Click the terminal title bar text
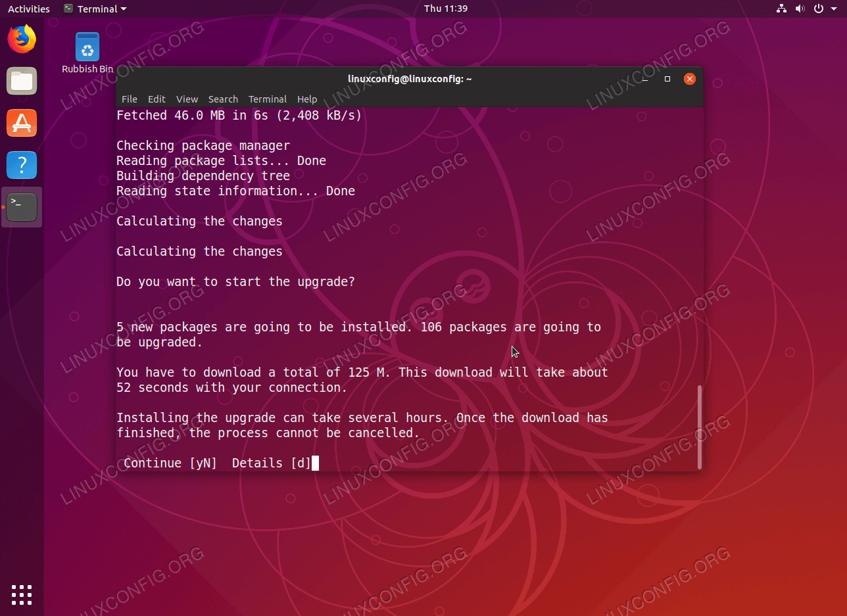The width and height of the screenshot is (847, 616). 410,79
